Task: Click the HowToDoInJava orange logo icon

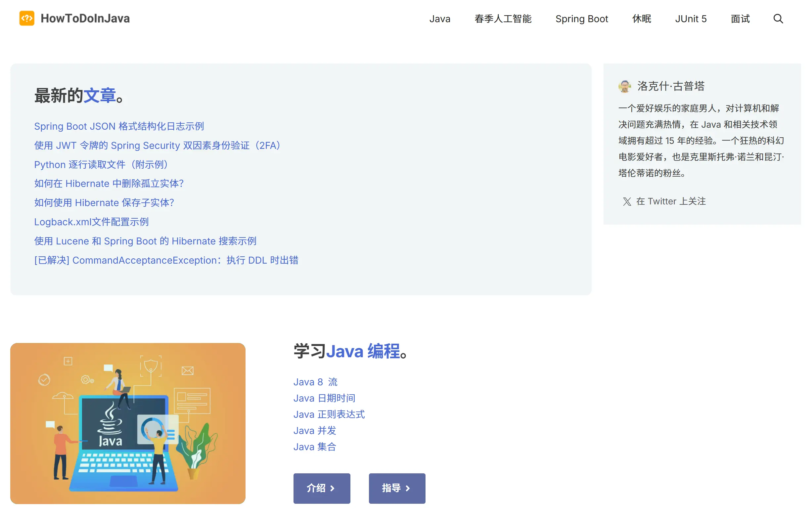Action: pos(27,18)
